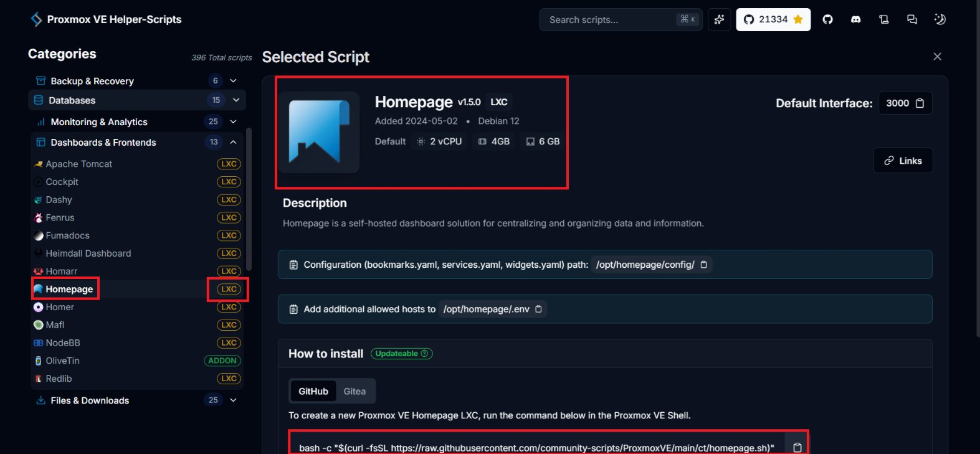This screenshot has width=980, height=454.
Task: Toggle the dark/light theme moon icon
Action: (940, 20)
